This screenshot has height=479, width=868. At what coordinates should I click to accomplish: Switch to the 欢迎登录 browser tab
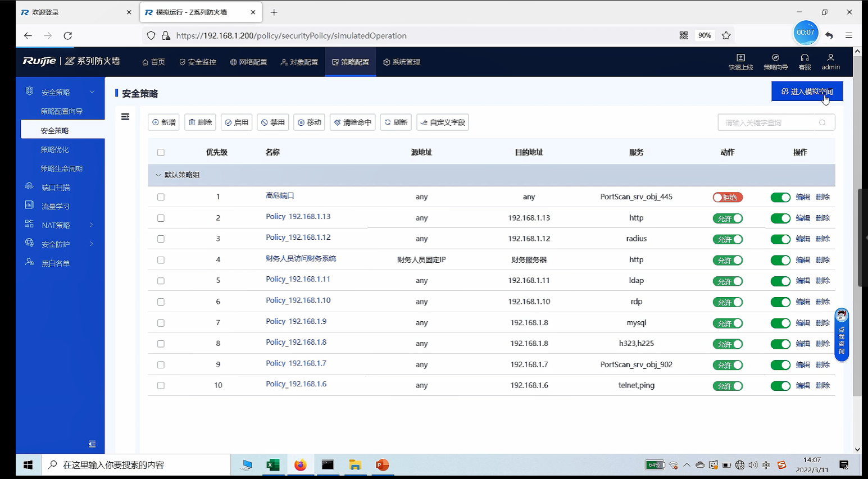point(73,12)
